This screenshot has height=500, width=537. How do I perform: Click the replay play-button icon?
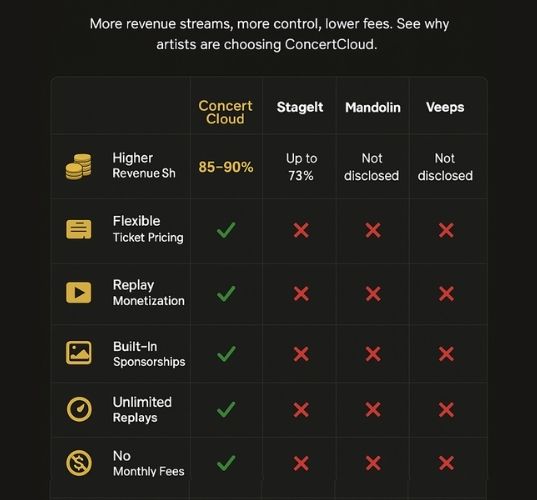click(x=78, y=293)
